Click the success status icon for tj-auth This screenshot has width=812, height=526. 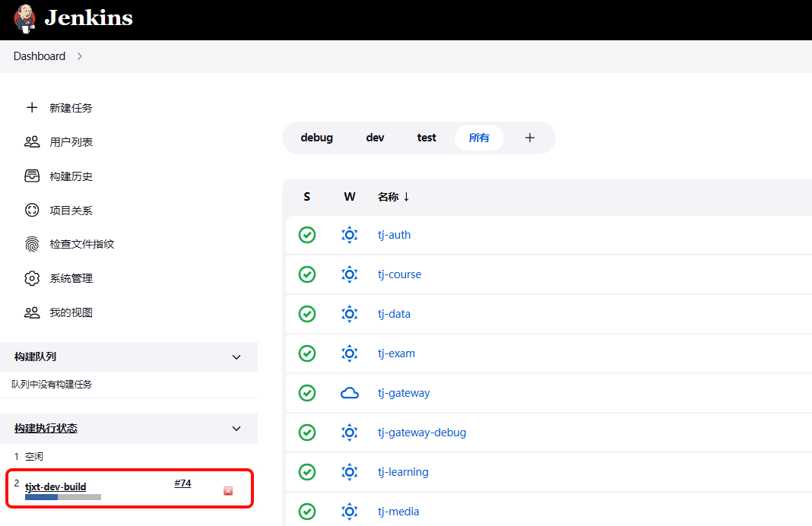coord(307,235)
